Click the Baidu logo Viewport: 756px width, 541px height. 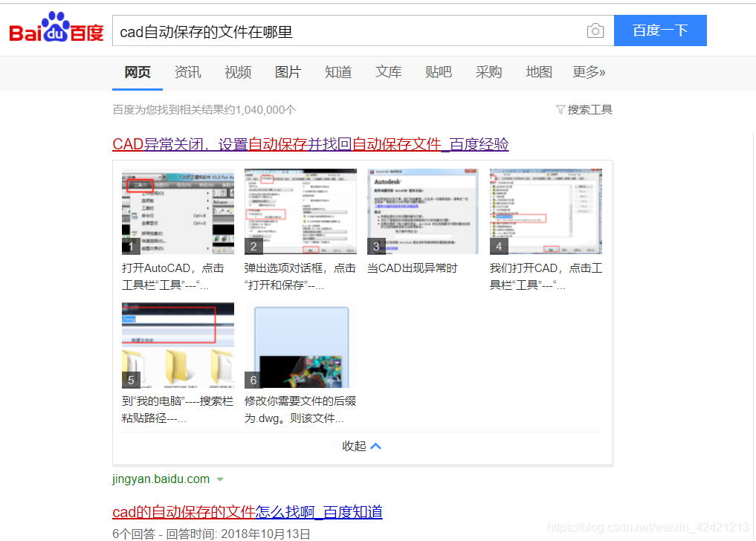pos(56,27)
